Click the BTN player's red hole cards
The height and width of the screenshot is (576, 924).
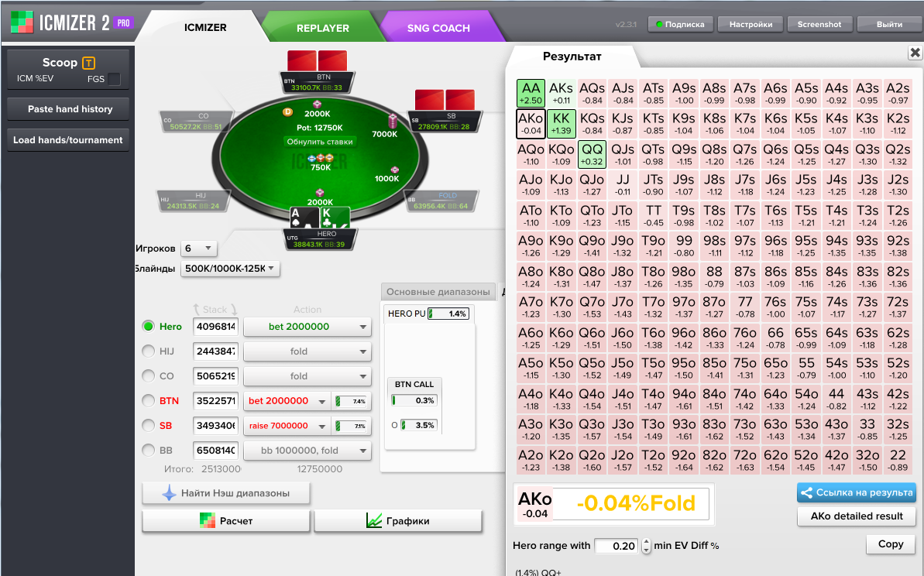point(317,60)
